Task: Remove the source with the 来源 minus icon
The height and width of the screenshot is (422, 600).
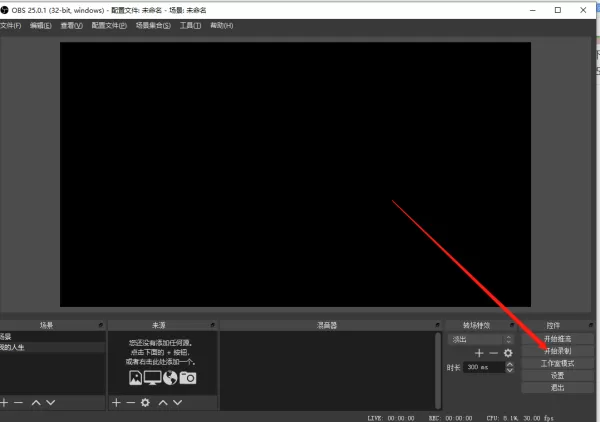Action: click(130, 402)
